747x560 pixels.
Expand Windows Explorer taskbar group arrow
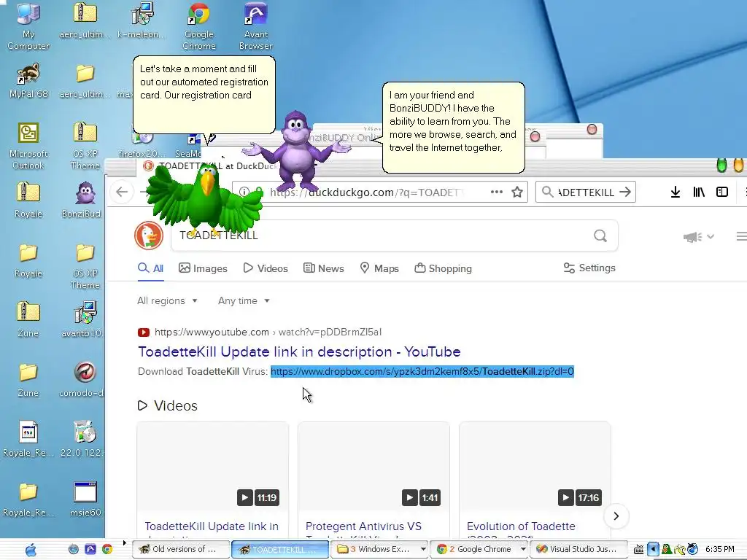(x=423, y=549)
